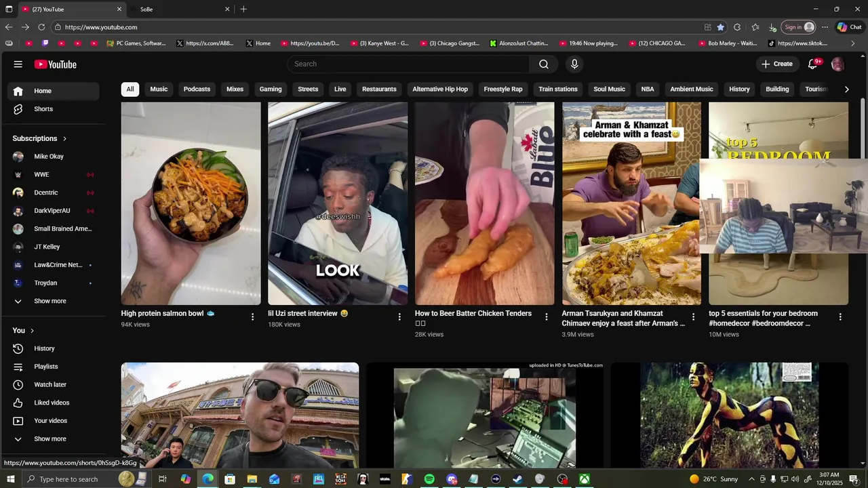Select the Freestyle Rap chip
868x488 pixels.
(503, 89)
